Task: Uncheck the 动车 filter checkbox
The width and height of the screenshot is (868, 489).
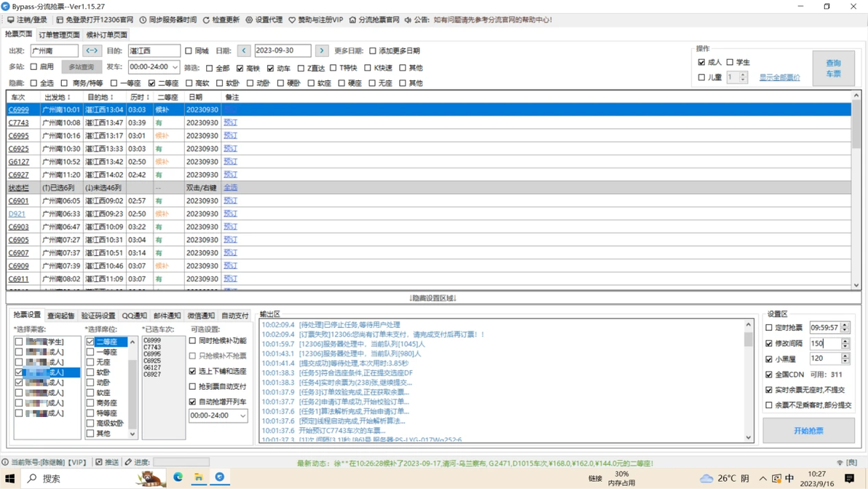Action: [270, 68]
